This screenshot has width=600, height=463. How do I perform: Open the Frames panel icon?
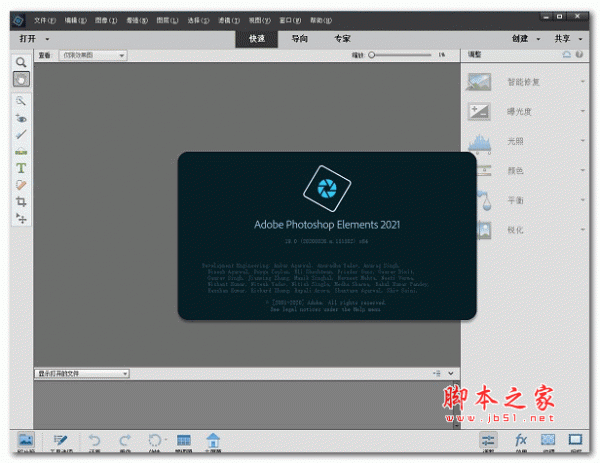pos(575,441)
